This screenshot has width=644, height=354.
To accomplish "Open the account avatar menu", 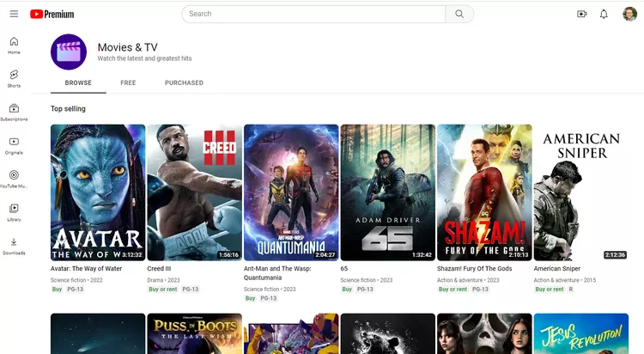I will click(x=629, y=14).
